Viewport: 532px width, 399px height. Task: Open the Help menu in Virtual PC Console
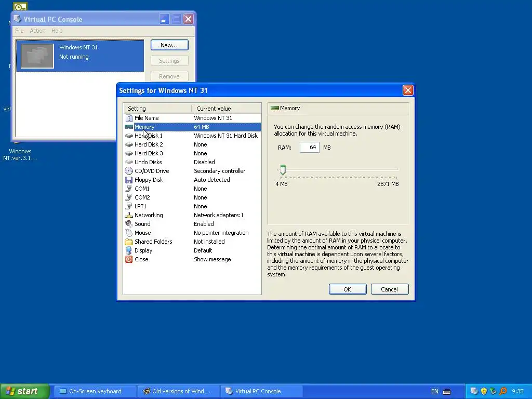coord(57,31)
